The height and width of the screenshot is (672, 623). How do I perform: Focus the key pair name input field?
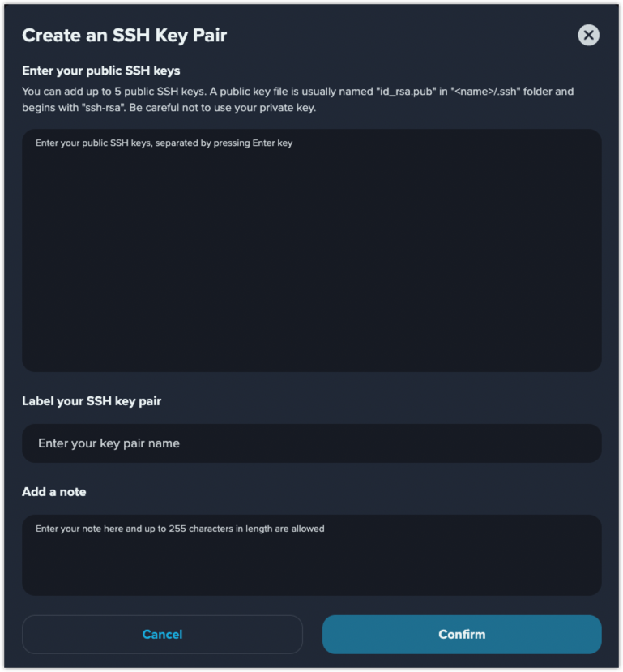click(x=311, y=443)
